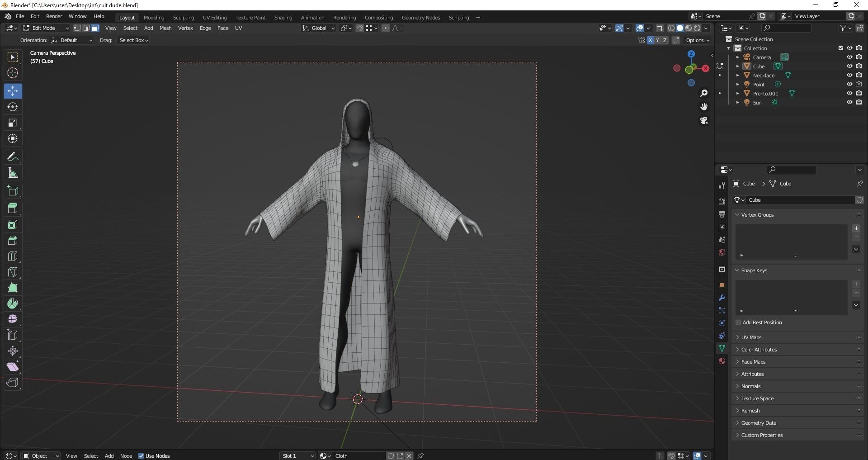
Task: Open the Material Properties tab
Action: point(722,361)
